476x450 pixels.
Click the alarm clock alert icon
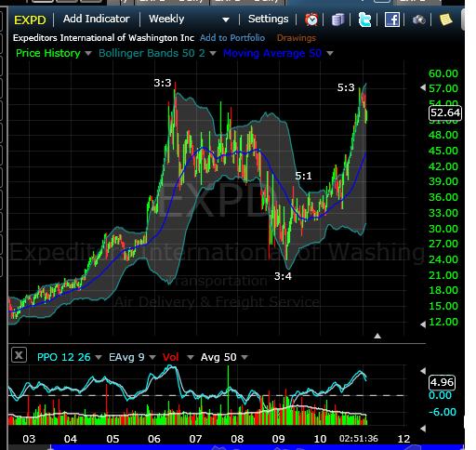click(311, 20)
